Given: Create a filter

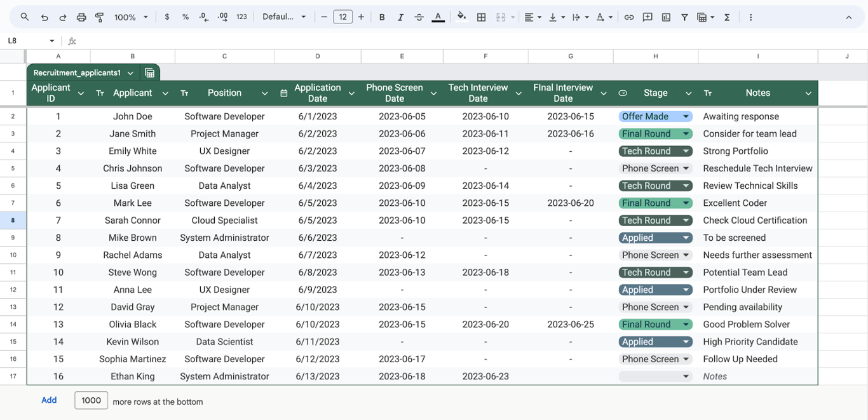Looking at the screenshot, I should 684,17.
